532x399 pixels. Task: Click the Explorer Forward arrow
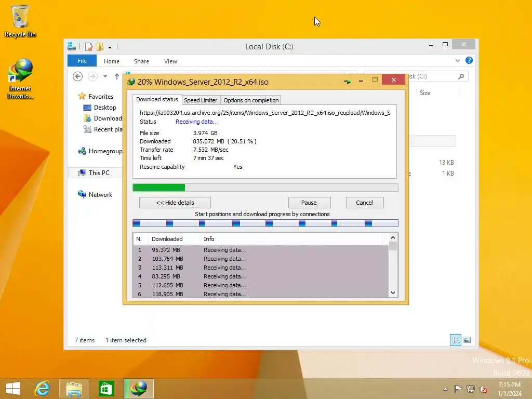[x=92, y=76]
